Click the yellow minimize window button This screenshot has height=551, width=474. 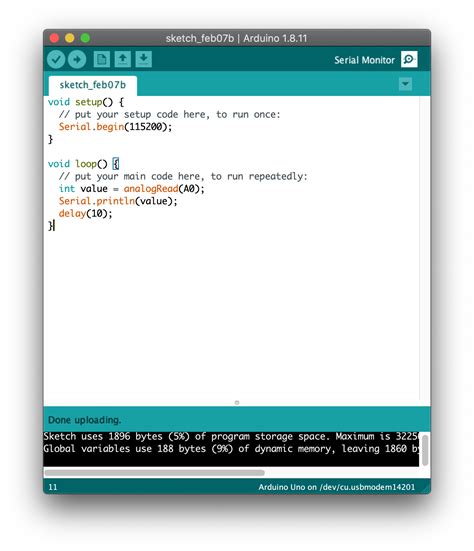[70, 38]
